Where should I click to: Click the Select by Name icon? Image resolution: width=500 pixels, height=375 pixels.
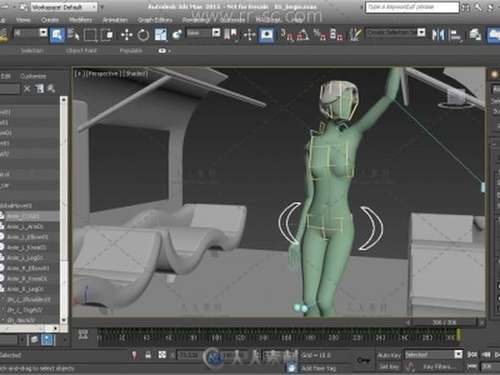[x=74, y=35]
